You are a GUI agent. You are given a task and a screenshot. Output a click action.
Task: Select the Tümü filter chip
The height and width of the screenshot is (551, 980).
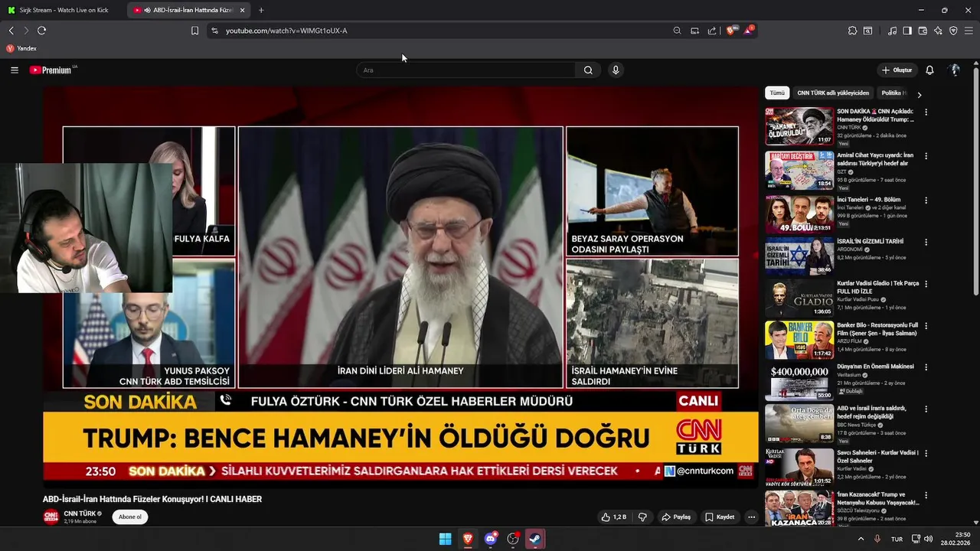[777, 93]
